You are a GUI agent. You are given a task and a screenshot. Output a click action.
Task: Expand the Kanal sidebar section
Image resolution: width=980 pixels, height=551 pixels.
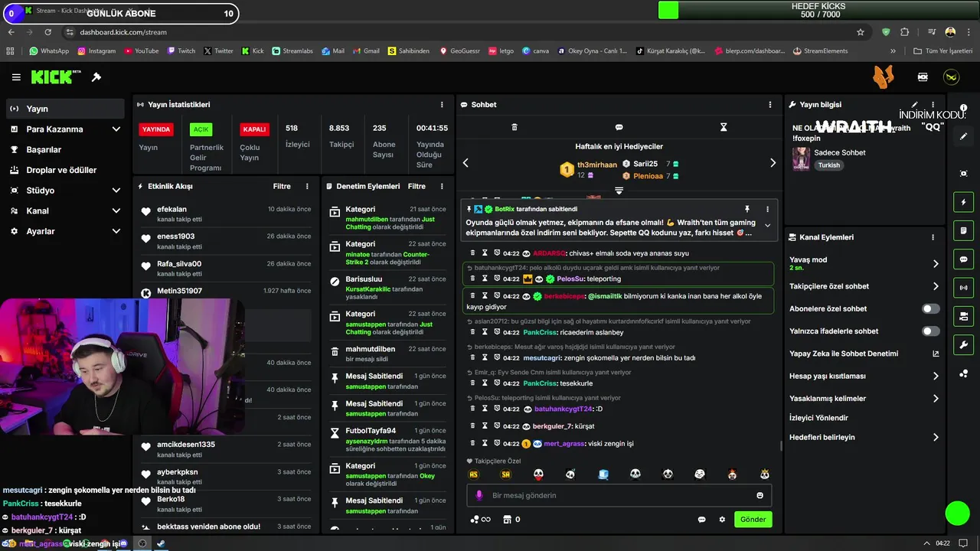[x=65, y=211]
